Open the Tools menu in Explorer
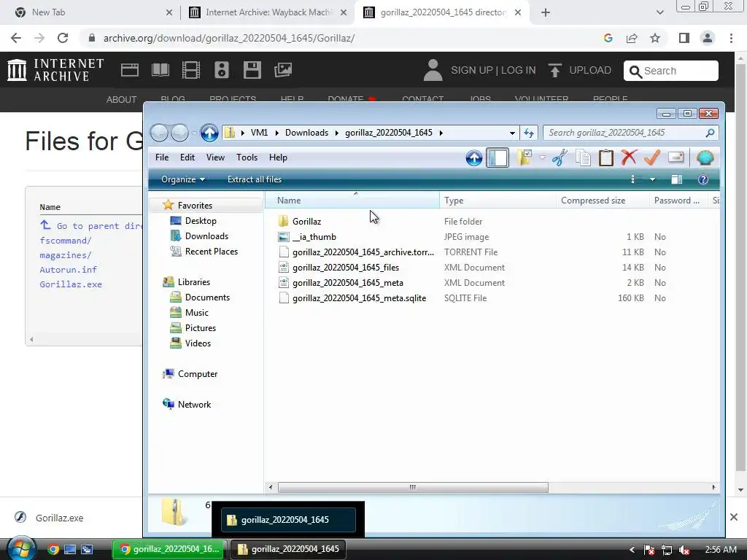 point(247,157)
